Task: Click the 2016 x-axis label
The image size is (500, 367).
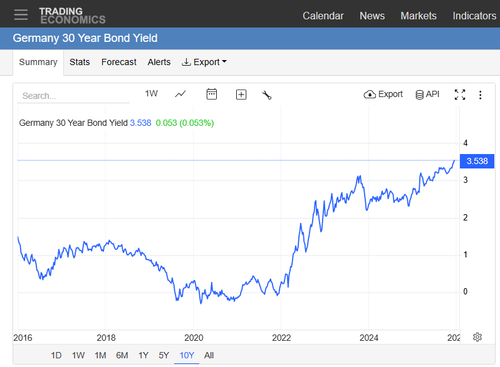Action: 23,338
